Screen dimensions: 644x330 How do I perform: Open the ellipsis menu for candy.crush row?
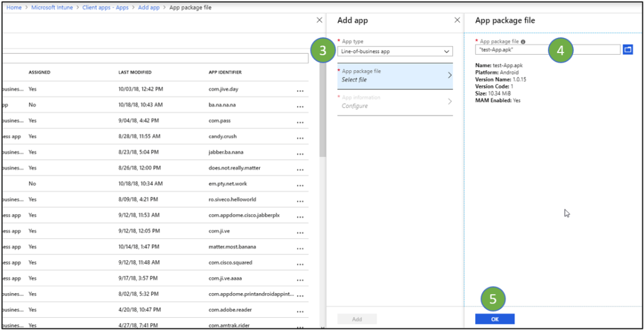(300, 138)
